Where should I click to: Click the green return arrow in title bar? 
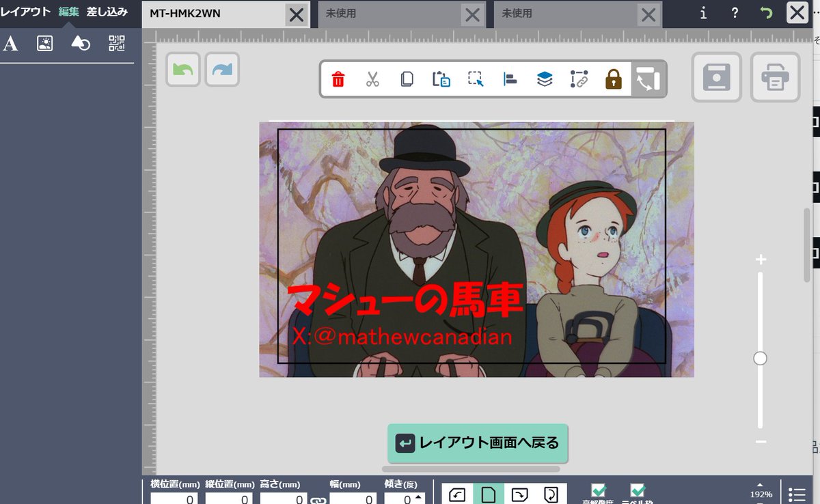click(766, 13)
